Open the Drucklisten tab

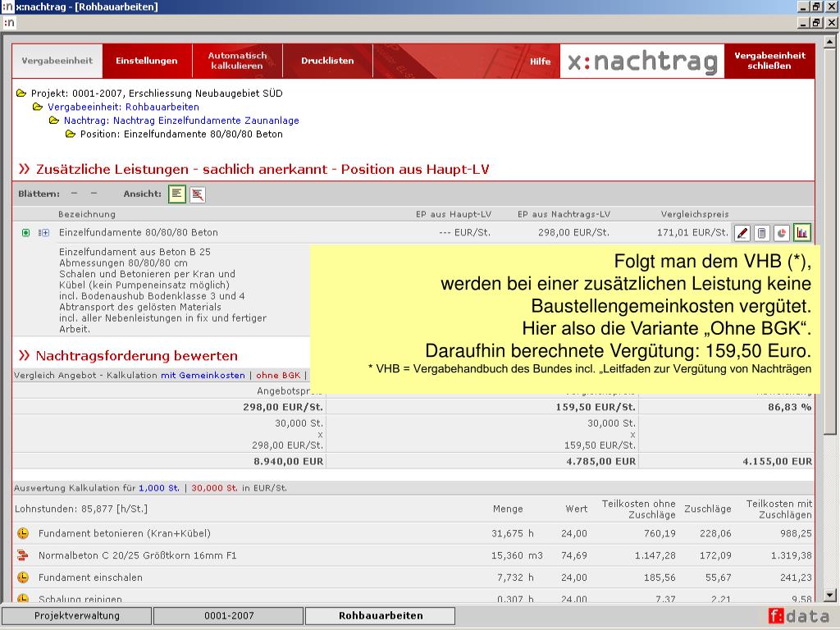tap(327, 61)
